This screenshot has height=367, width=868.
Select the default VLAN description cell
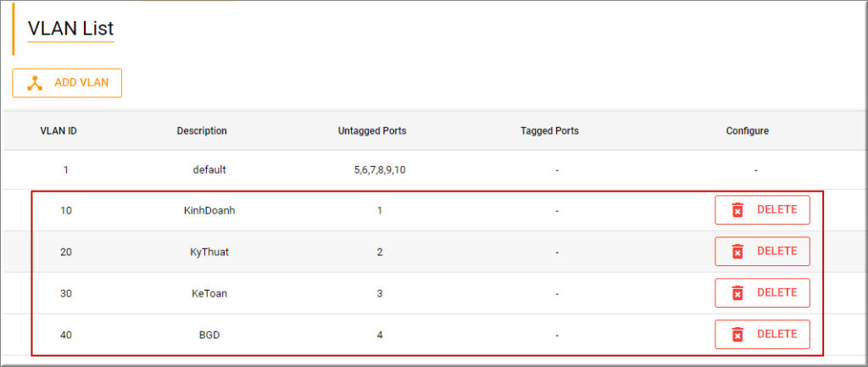pyautogui.click(x=209, y=170)
